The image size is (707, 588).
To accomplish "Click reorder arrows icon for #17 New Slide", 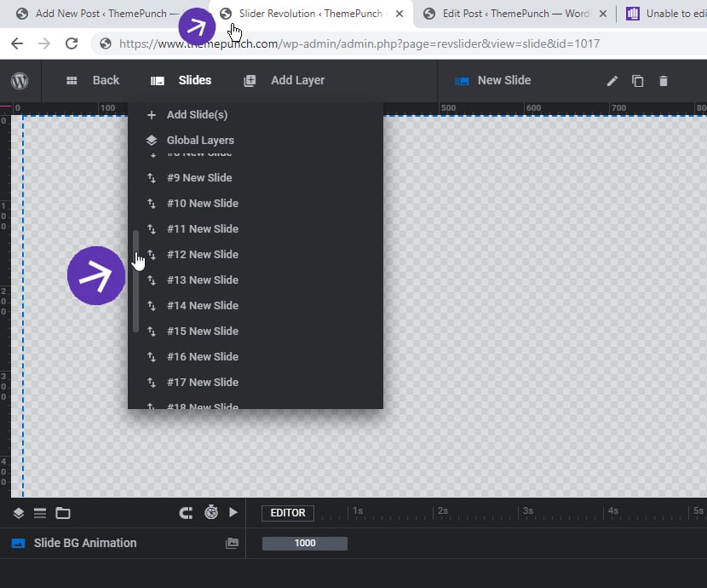I will [152, 383].
